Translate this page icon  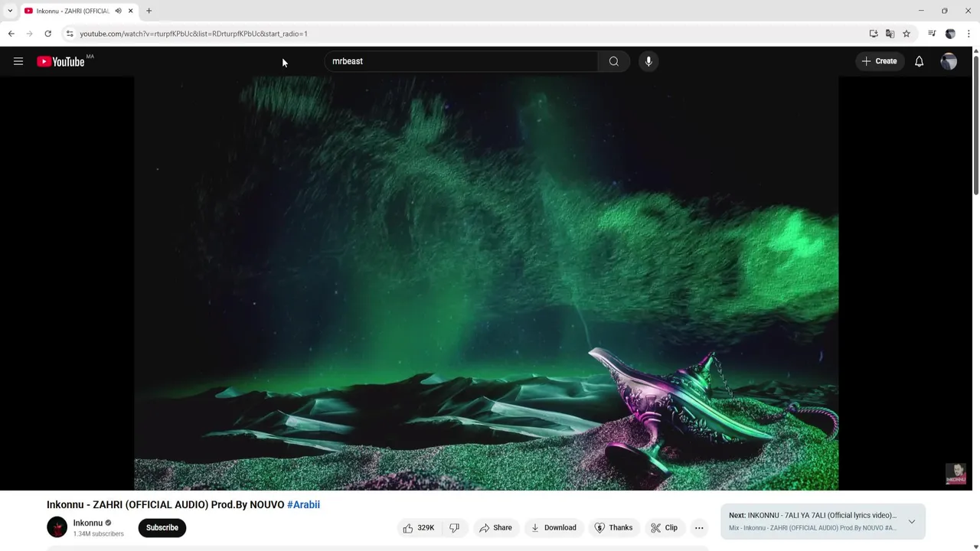click(x=890, y=34)
